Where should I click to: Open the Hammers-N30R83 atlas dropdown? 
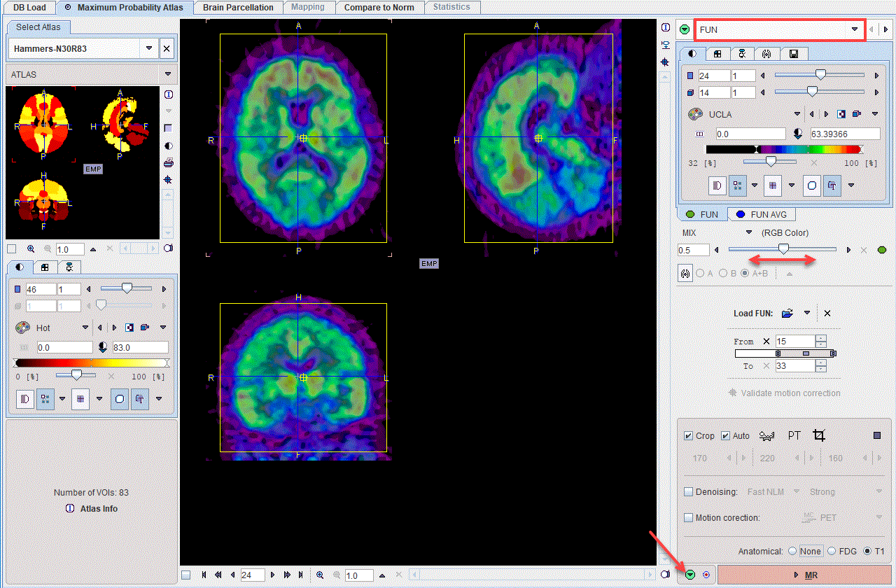tap(149, 49)
